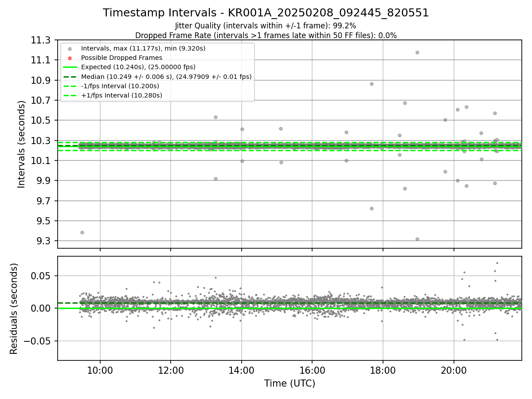Image resolution: width=532 pixels, height=399 pixels.
Task: Click the red dot marker for Possible Dropped Frames
Action: click(x=70, y=58)
